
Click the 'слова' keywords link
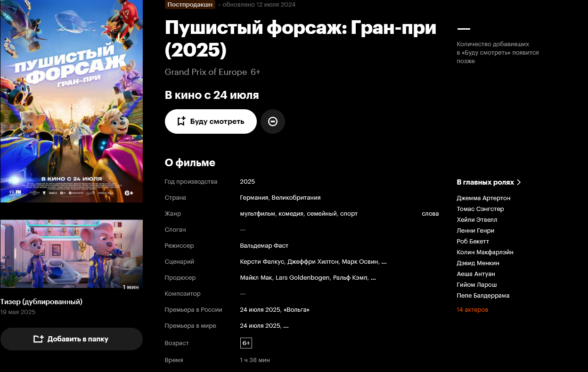pyautogui.click(x=430, y=214)
